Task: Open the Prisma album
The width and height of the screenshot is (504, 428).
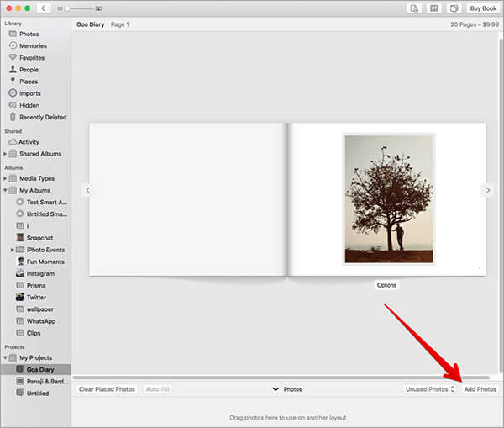Action: 35,286
